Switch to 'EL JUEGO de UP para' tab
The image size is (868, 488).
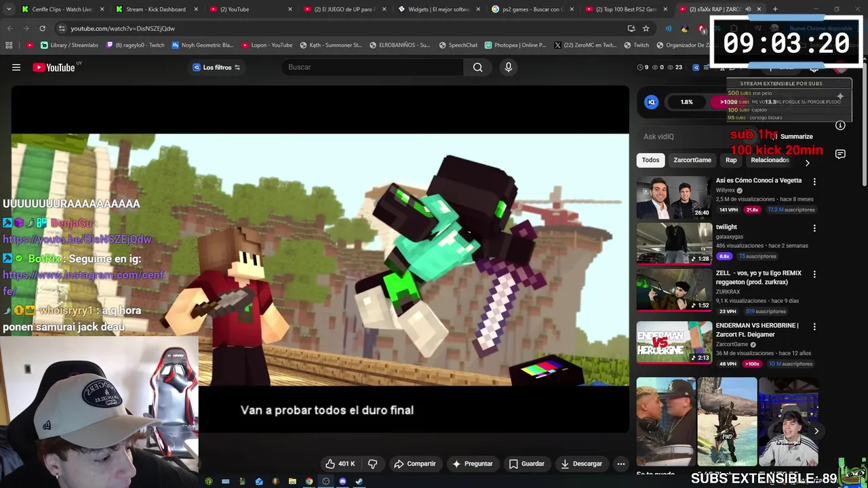[x=344, y=9]
